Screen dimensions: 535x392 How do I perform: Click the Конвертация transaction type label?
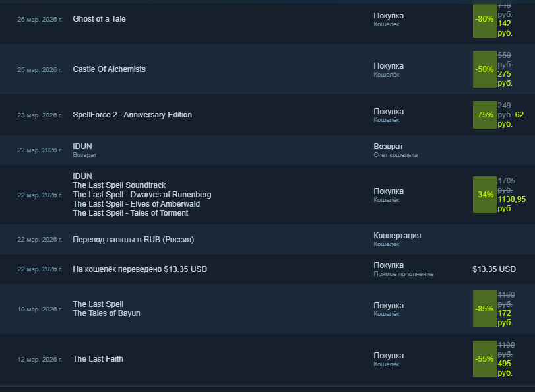pos(397,236)
